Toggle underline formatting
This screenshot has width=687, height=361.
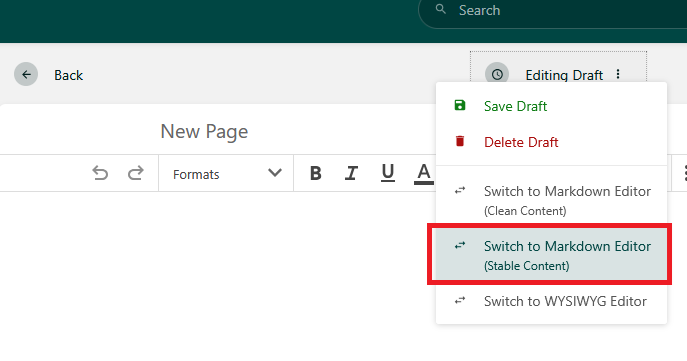pyautogui.click(x=387, y=173)
